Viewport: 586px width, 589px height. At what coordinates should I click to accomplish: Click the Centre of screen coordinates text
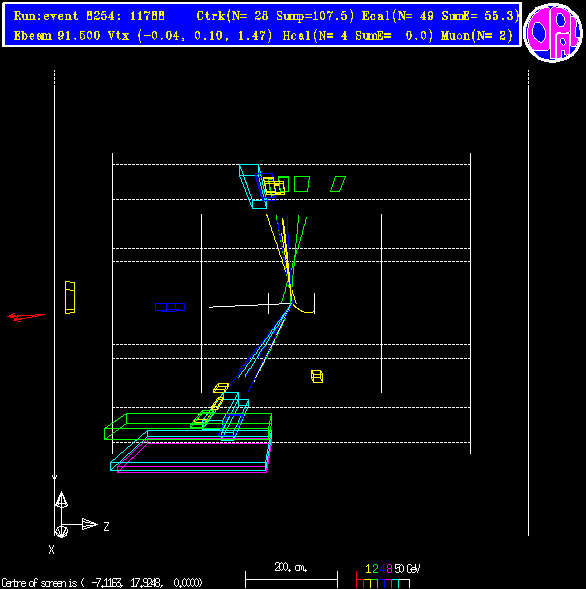pos(102,583)
